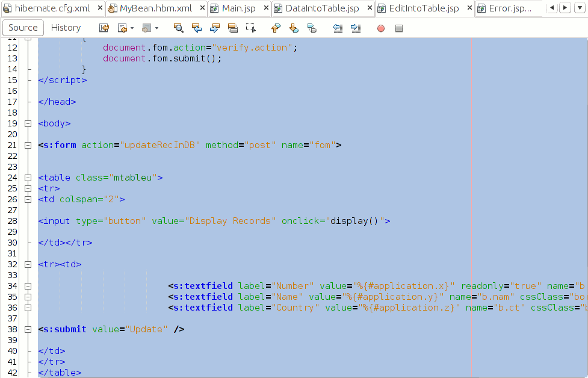588x378 pixels.
Task: Shift line left icon
Action: point(338,28)
